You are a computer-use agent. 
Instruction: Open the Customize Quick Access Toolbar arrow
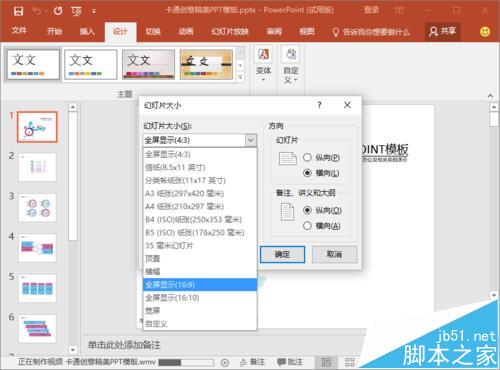(94, 11)
